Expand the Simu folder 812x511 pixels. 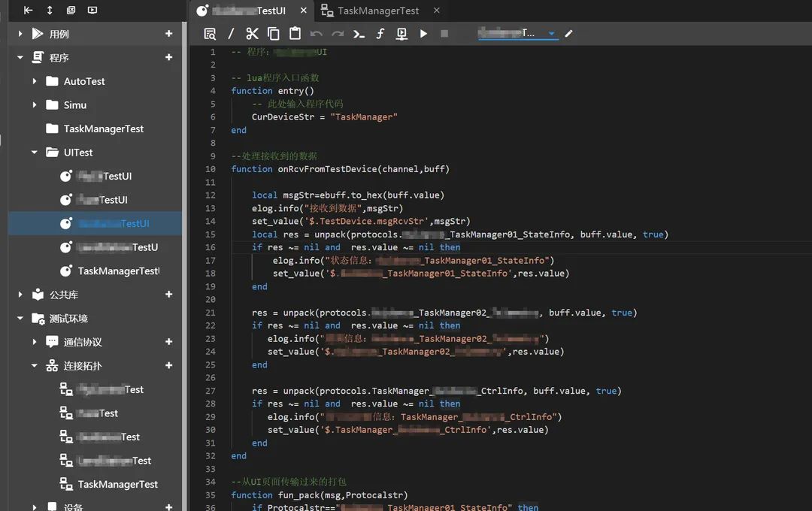tap(34, 105)
